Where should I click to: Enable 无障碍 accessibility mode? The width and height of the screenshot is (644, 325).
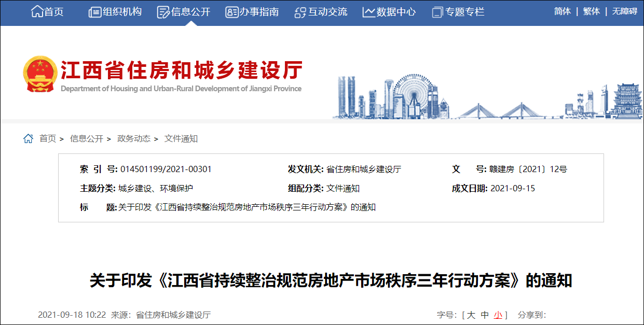[x=625, y=11]
